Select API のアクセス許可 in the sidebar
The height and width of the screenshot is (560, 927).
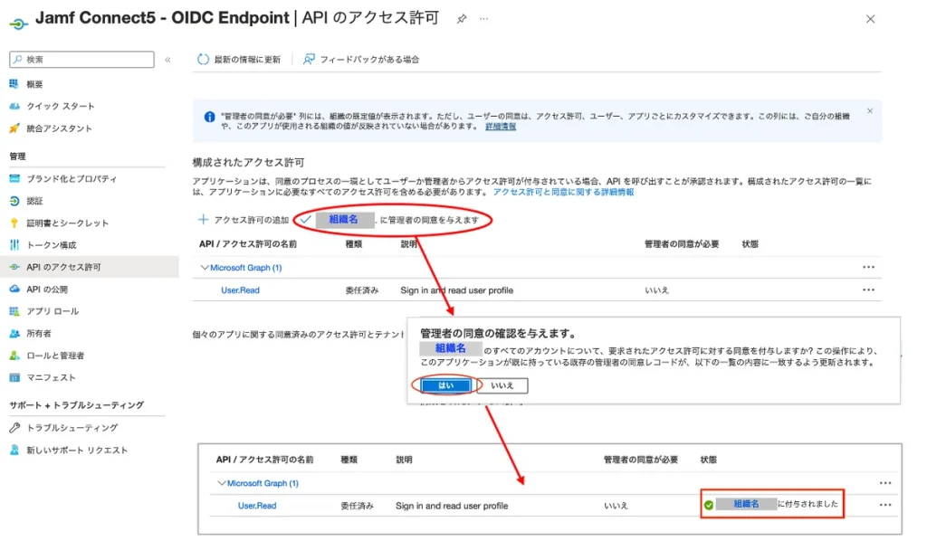click(x=63, y=267)
